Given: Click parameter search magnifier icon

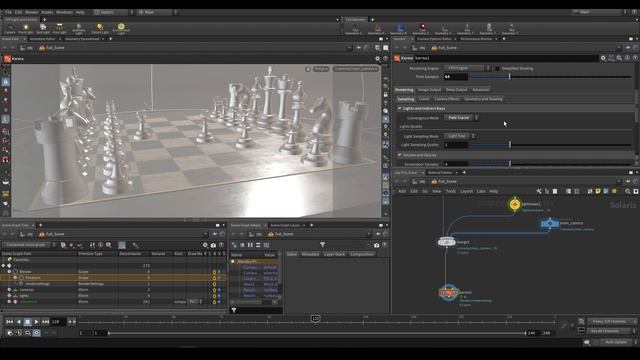Looking at the screenshot, I should pos(619,58).
